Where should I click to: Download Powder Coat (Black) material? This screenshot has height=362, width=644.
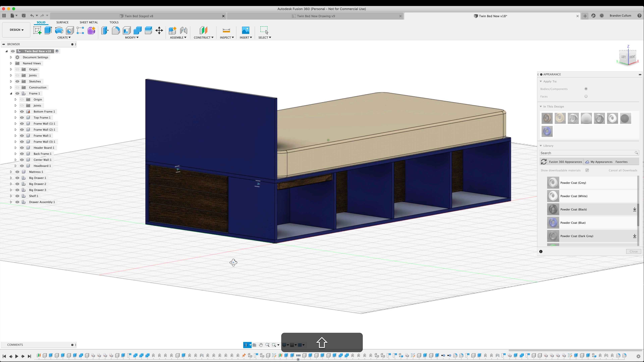[634, 209]
